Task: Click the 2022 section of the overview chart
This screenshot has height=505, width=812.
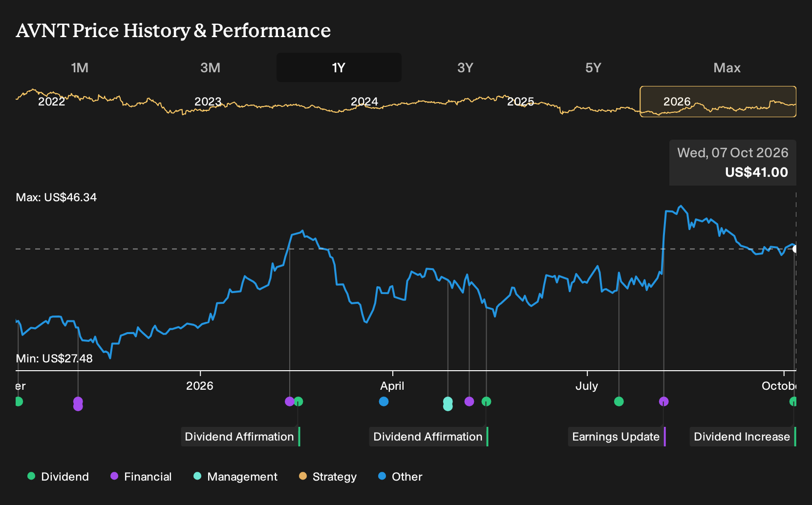Action: pos(51,102)
